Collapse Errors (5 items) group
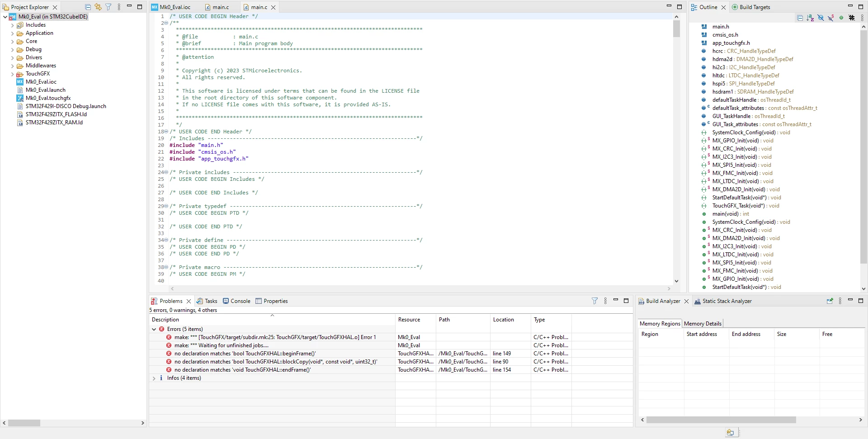The width and height of the screenshot is (868, 439). point(154,330)
